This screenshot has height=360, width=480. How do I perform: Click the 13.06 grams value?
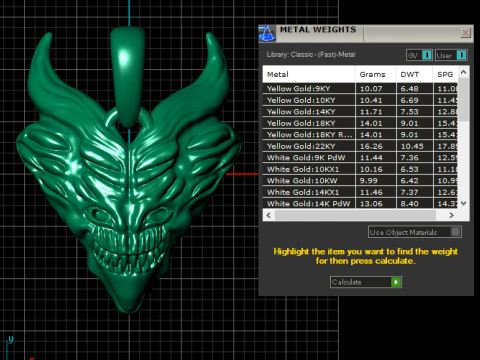tap(371, 203)
